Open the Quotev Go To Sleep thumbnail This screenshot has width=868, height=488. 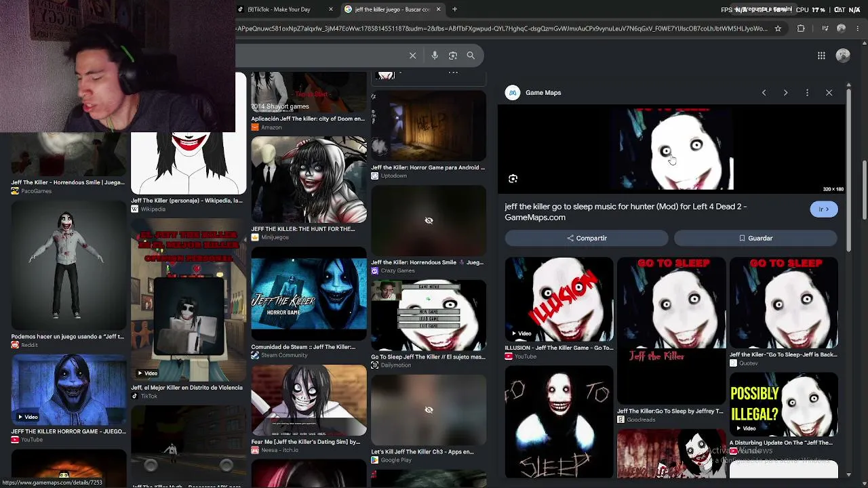click(784, 303)
